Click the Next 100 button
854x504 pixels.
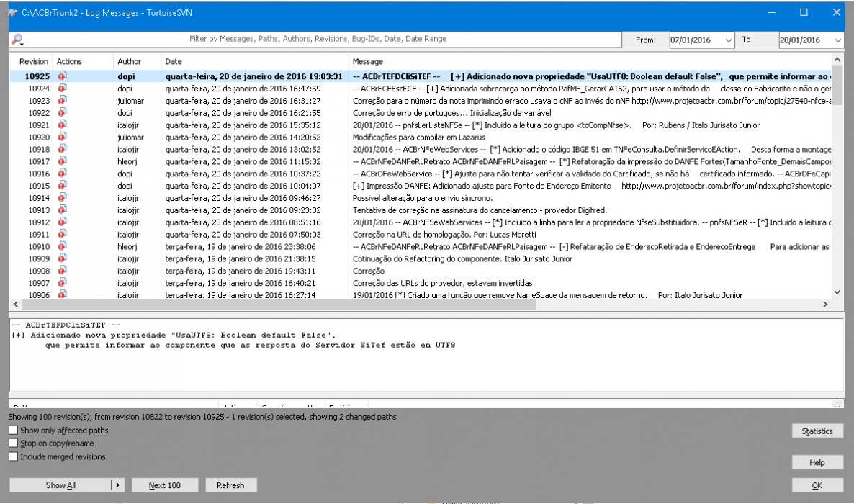(x=164, y=485)
